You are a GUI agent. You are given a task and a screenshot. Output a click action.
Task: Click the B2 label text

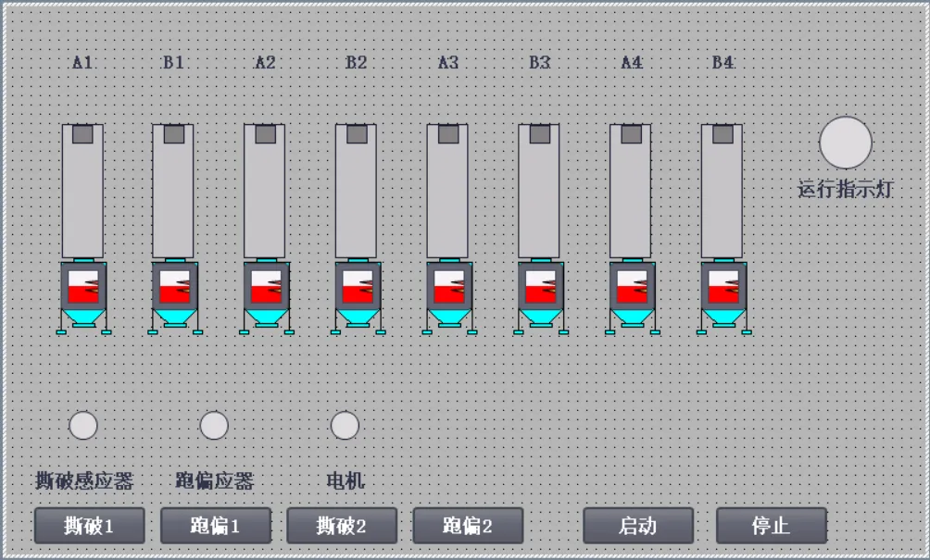point(357,62)
